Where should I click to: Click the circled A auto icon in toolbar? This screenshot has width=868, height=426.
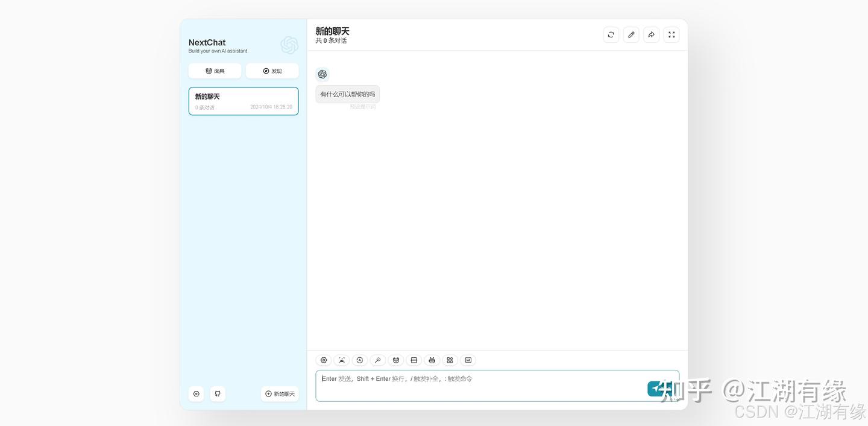(x=360, y=360)
